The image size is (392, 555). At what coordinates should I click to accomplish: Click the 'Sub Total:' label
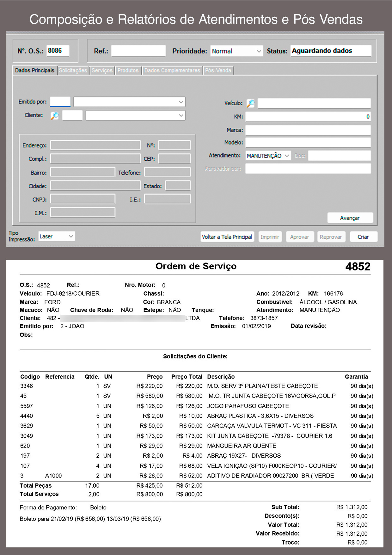pos(285,507)
